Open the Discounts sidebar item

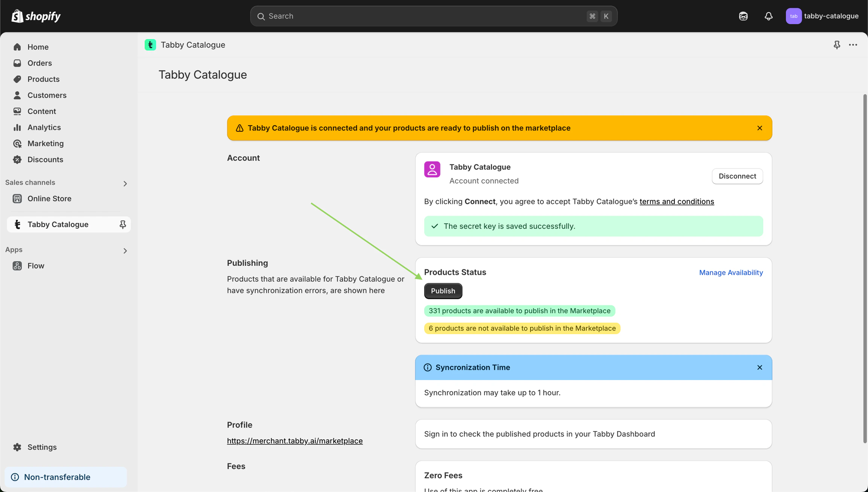(x=45, y=159)
